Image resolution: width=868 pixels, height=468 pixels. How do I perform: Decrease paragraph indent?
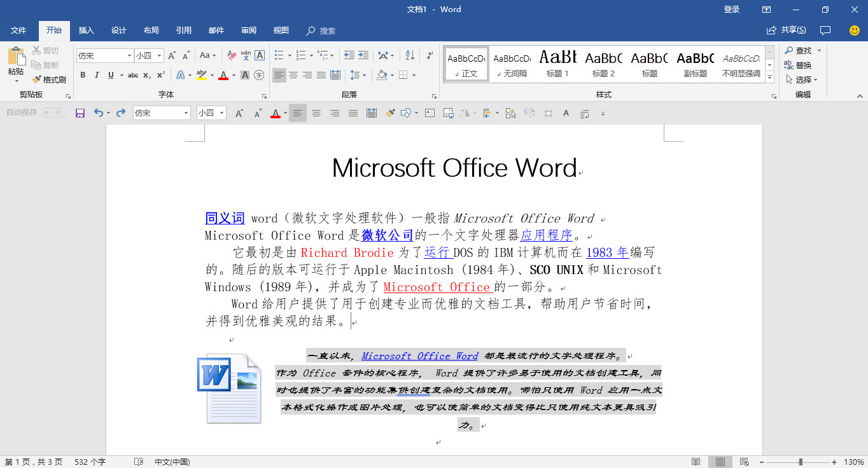pyautogui.click(x=349, y=55)
